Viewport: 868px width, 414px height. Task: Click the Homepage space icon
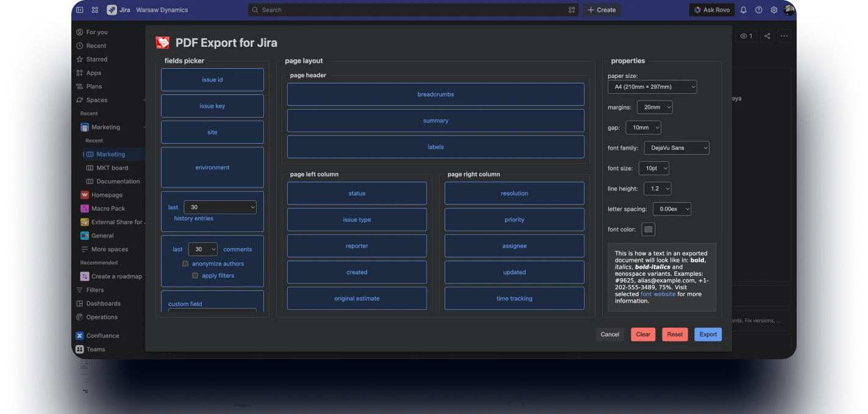click(x=85, y=195)
